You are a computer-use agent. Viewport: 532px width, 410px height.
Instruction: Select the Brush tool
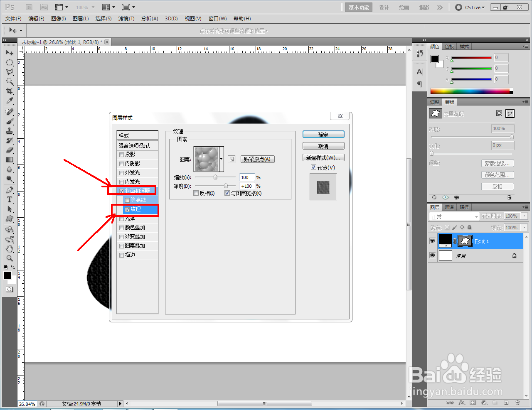point(10,121)
